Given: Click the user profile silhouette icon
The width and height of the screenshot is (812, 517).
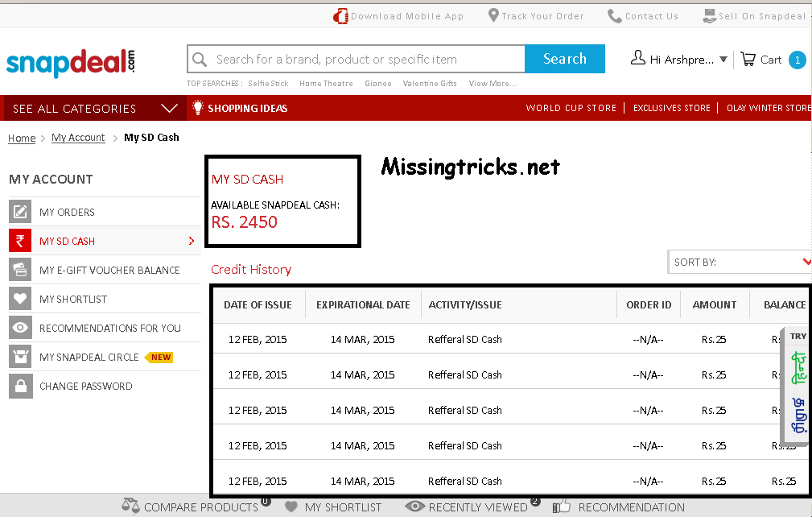Looking at the screenshot, I should [638, 57].
